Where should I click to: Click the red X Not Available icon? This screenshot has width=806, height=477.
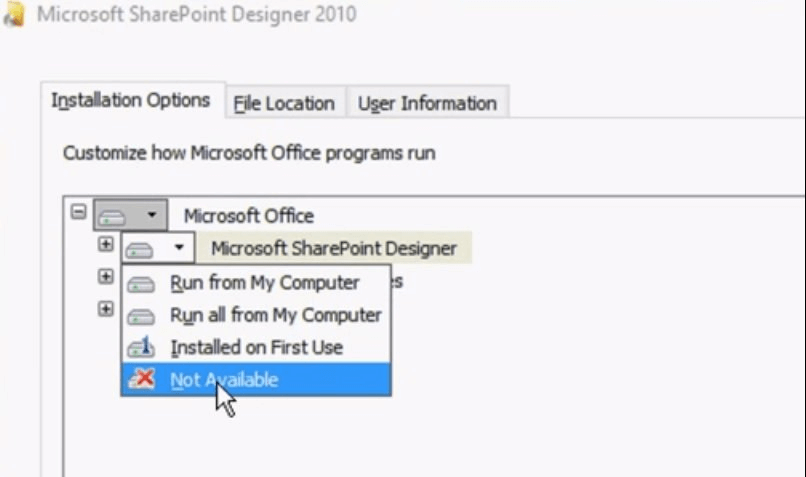click(x=141, y=379)
